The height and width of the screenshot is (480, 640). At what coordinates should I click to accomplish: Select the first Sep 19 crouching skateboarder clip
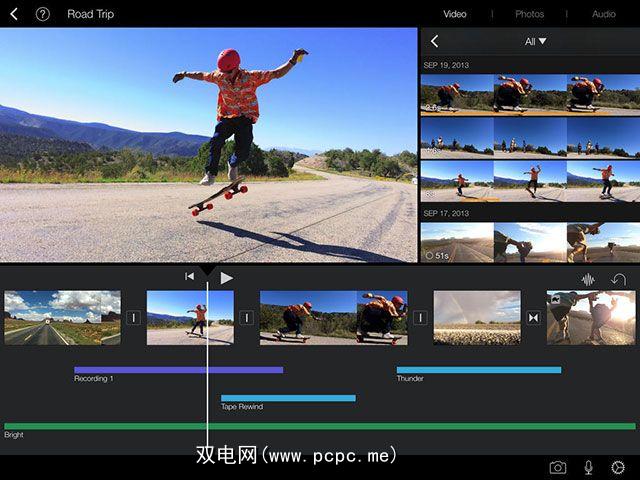point(530,95)
